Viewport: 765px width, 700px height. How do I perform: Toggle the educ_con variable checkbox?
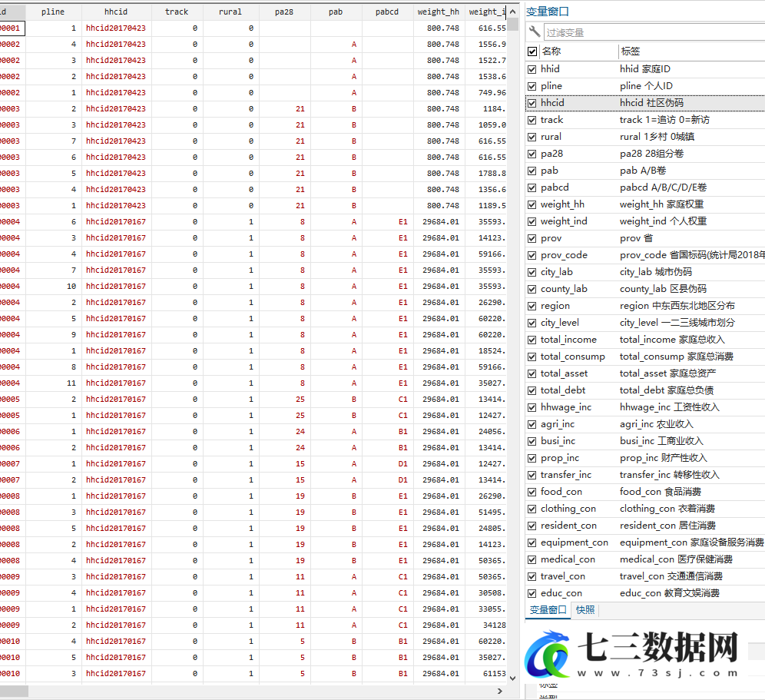coord(532,594)
